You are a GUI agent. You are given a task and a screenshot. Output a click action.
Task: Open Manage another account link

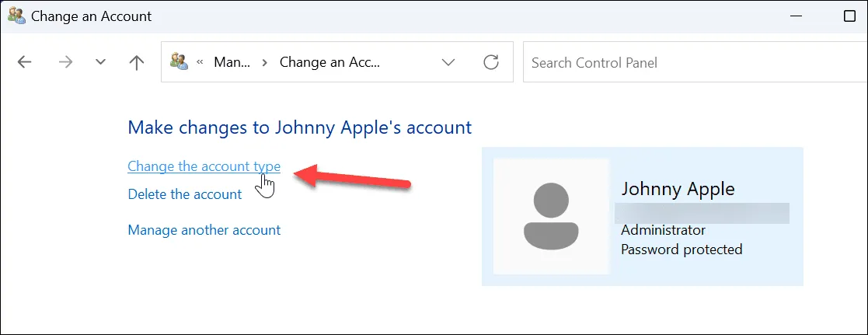(204, 230)
